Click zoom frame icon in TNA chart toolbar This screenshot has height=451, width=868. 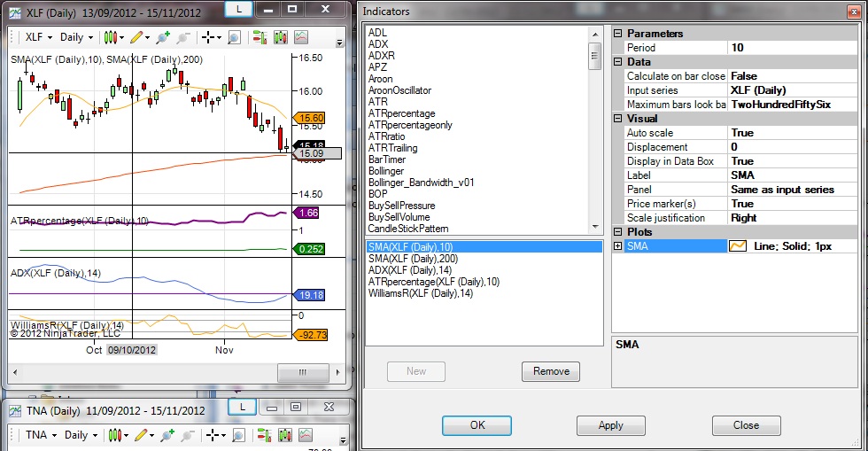[238, 435]
